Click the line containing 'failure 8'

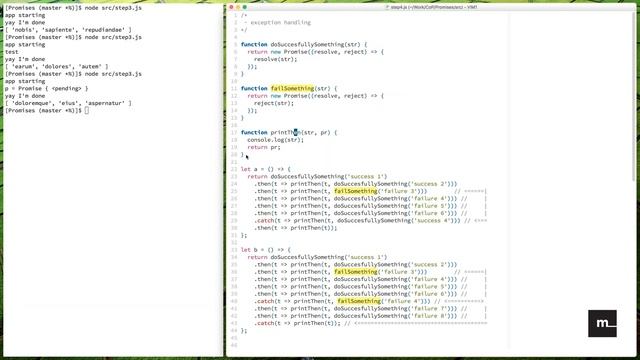click(370, 316)
